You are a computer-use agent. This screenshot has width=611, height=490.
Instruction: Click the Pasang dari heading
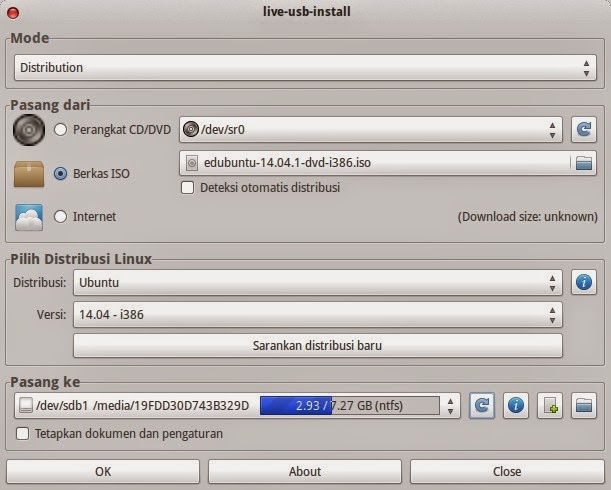tap(50, 105)
